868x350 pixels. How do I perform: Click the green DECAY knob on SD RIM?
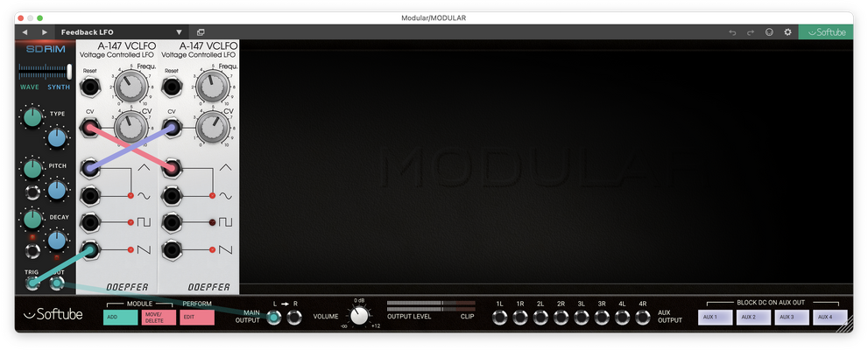[x=32, y=220]
